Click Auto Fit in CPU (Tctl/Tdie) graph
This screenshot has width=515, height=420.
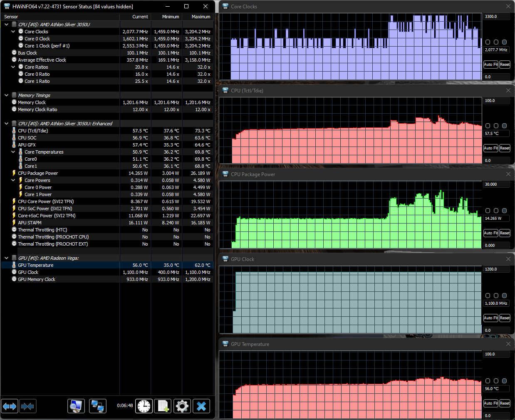[490, 148]
